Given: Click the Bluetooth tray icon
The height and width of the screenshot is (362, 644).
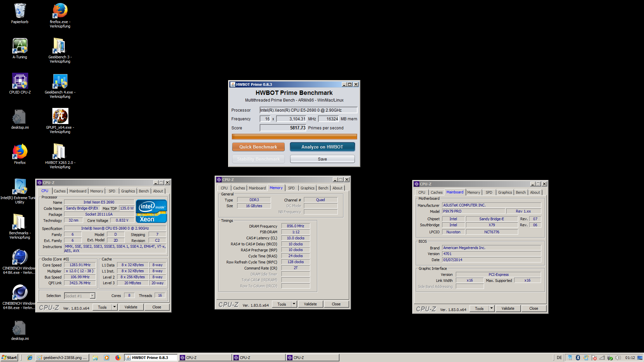Looking at the screenshot, I should [578, 358].
